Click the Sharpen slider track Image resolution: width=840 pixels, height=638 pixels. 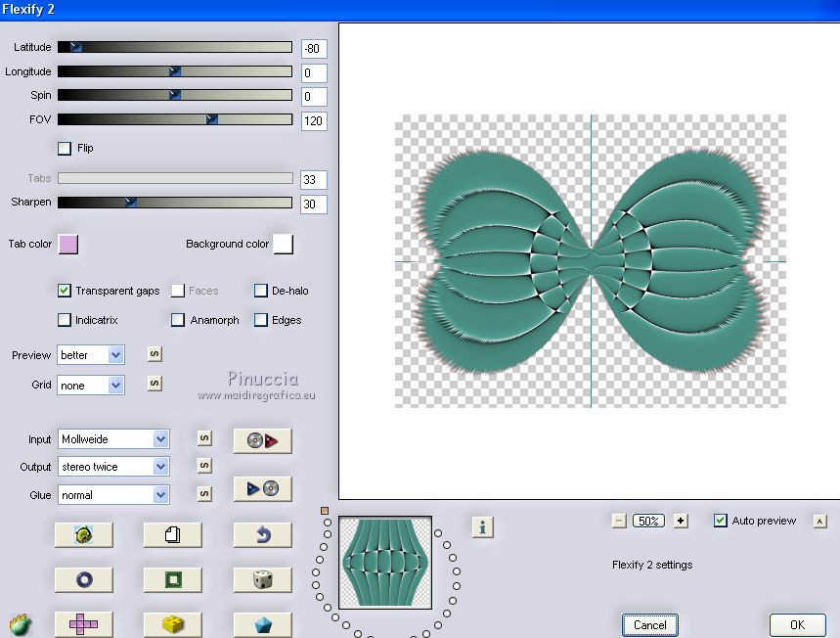coord(175,203)
